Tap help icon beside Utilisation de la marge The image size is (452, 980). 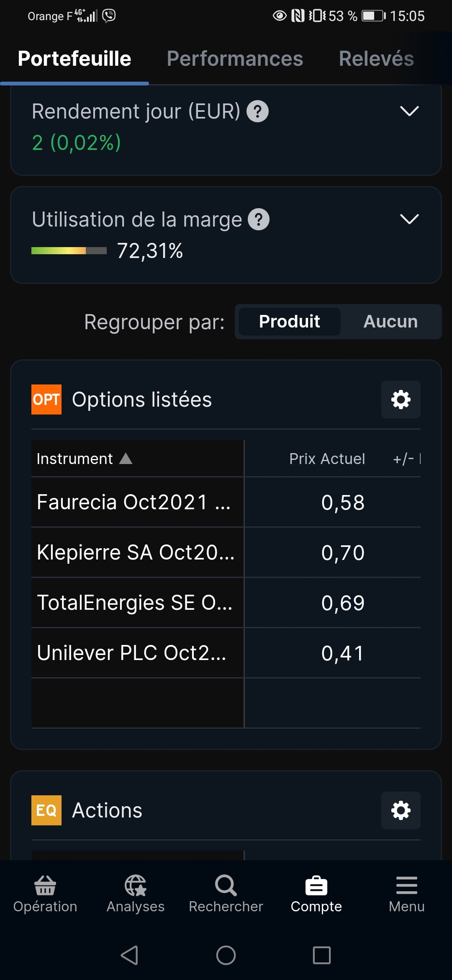click(259, 219)
